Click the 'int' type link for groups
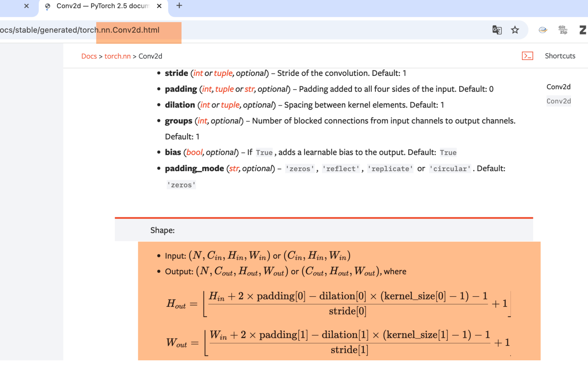Image resolution: width=588 pixels, height=369 pixels. coord(202,121)
